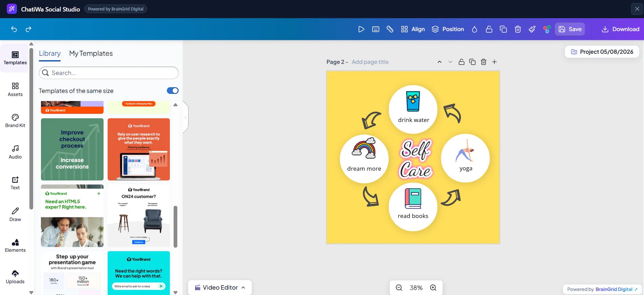
Task: Toggle Templates of the same size switch
Action: click(173, 91)
